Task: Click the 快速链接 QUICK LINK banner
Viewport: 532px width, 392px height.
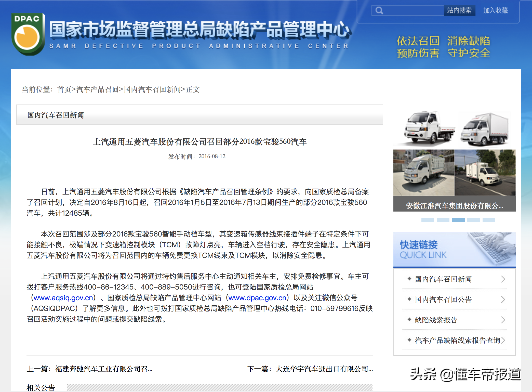Action: 454,250
